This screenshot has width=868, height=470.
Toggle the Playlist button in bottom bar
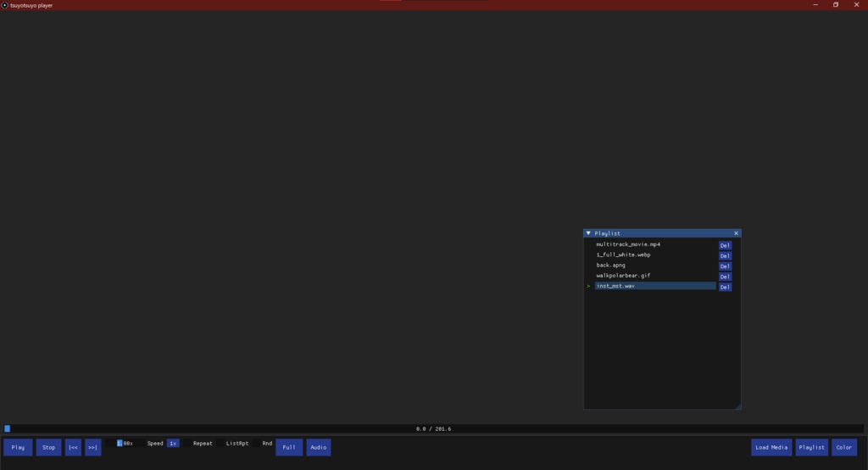pyautogui.click(x=811, y=447)
